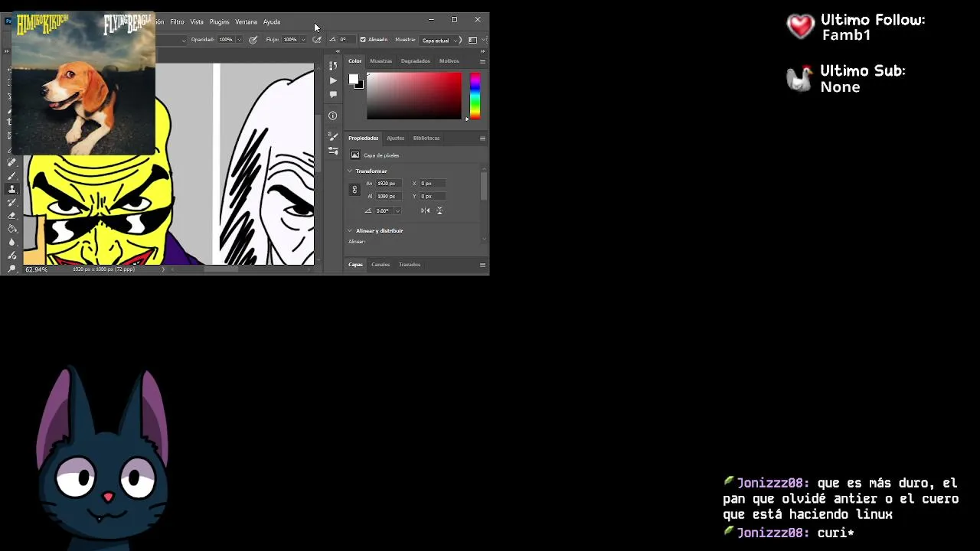The height and width of the screenshot is (551, 980).
Task: Switch to the Motivos tab
Action: pos(449,61)
